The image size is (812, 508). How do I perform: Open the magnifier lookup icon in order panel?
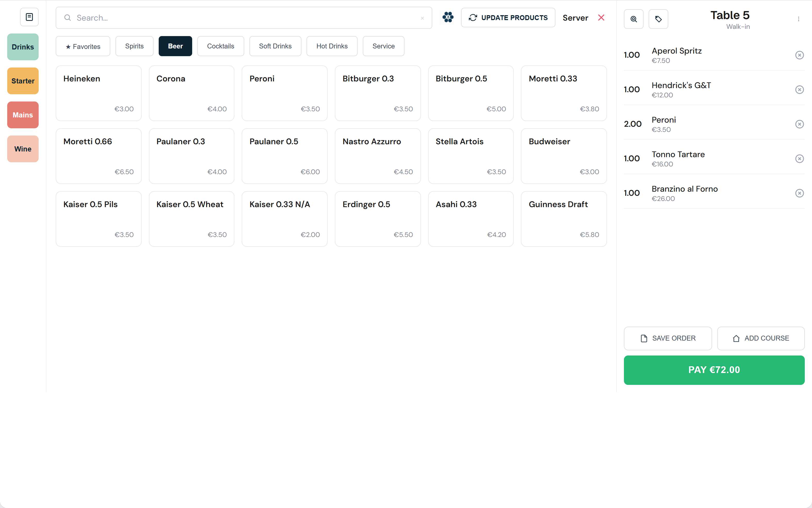click(x=634, y=19)
